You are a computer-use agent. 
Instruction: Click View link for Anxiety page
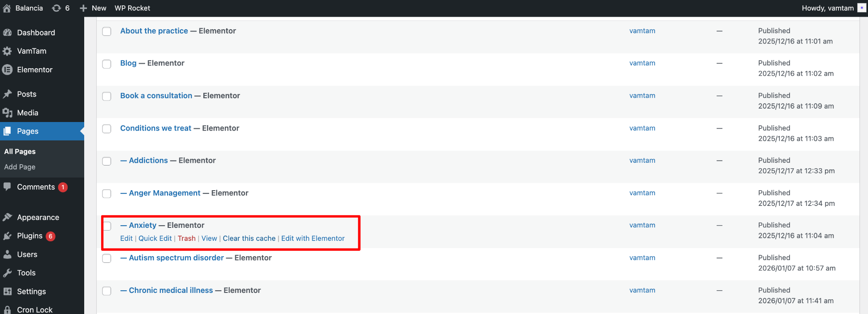click(x=209, y=238)
